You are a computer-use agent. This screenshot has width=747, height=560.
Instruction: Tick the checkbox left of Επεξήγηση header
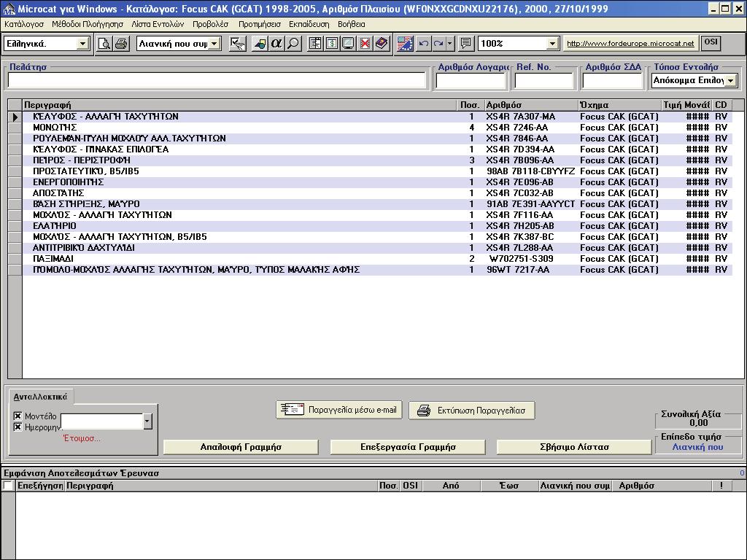pos(7,486)
